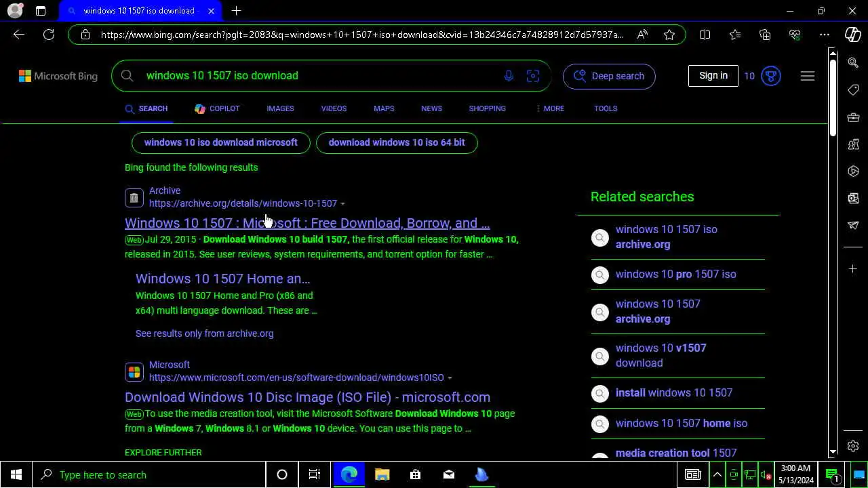The width and height of the screenshot is (868, 488).
Task: Open sidebar Shopping tag icon
Action: pyautogui.click(x=853, y=90)
